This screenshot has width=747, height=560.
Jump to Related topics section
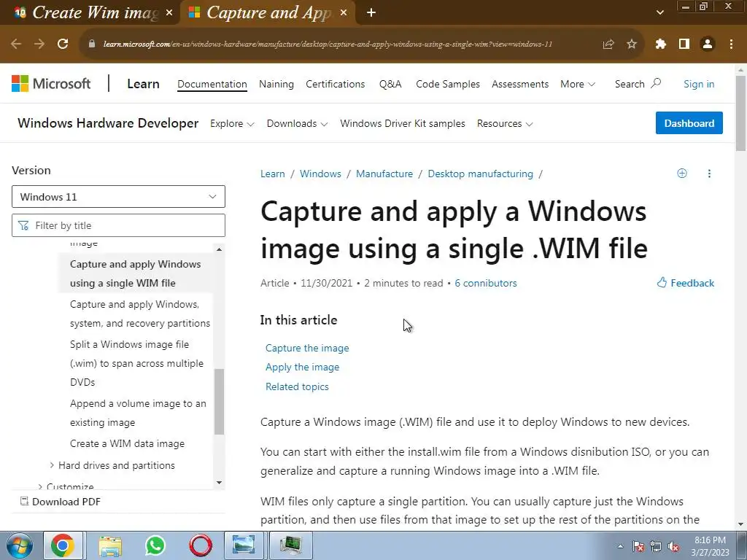[x=298, y=386]
